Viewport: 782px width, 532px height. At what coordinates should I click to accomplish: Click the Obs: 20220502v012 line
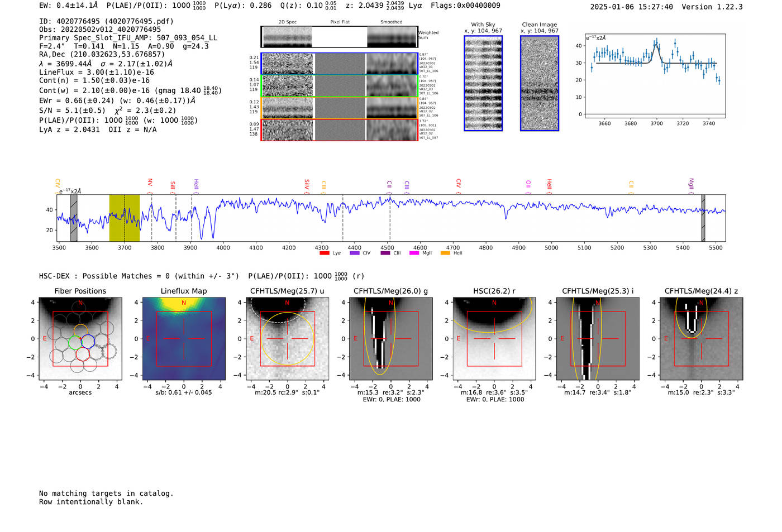pyautogui.click(x=100, y=30)
